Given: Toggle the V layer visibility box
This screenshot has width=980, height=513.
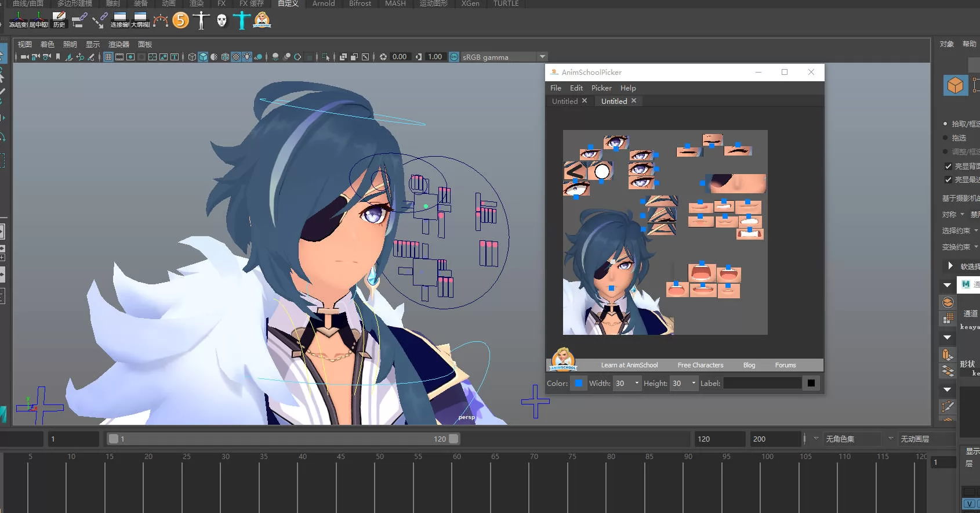Looking at the screenshot, I should [969, 504].
